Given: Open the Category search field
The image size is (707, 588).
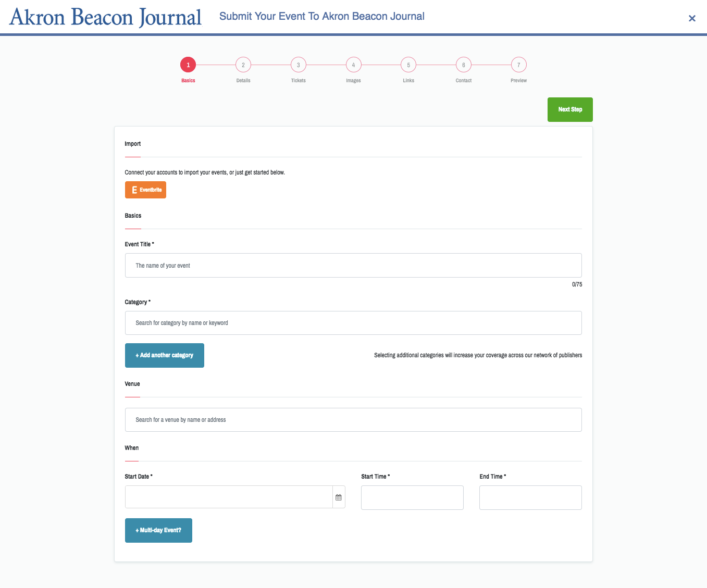Looking at the screenshot, I should click(x=353, y=323).
